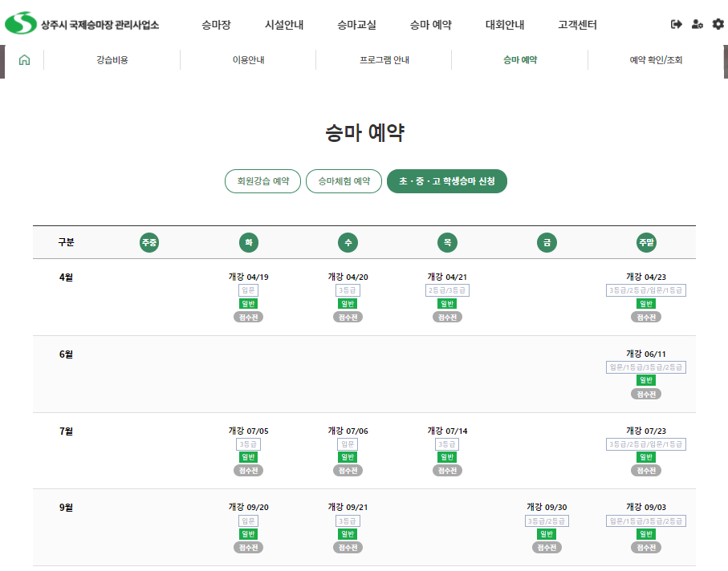Click the 주말 circle badge

pos(646,242)
